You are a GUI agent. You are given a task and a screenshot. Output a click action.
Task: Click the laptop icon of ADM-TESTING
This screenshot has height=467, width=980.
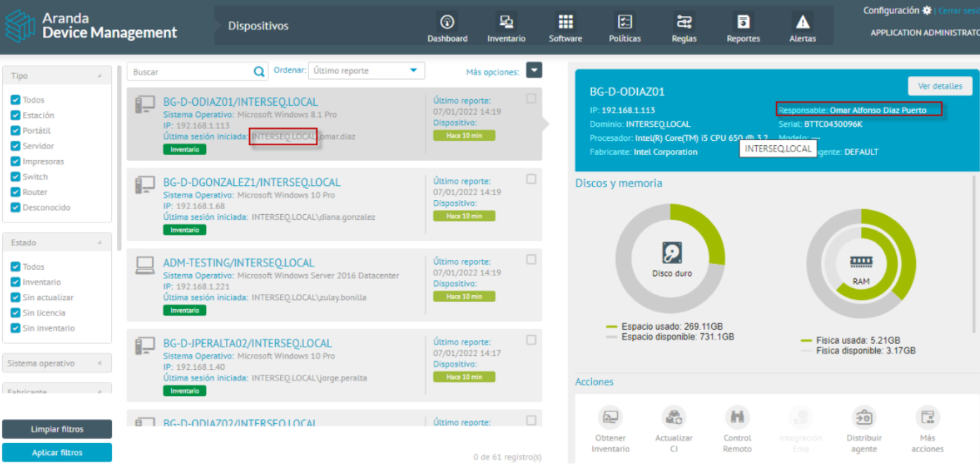coord(145,265)
